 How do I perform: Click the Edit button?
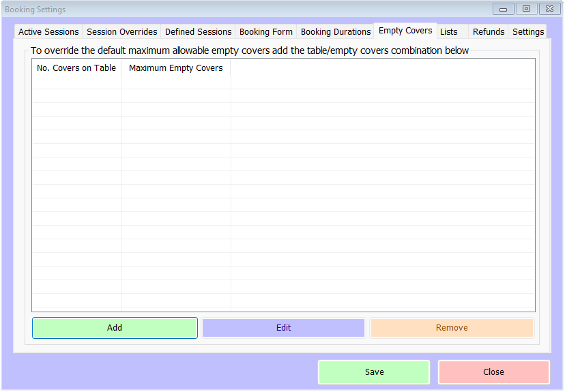(283, 328)
